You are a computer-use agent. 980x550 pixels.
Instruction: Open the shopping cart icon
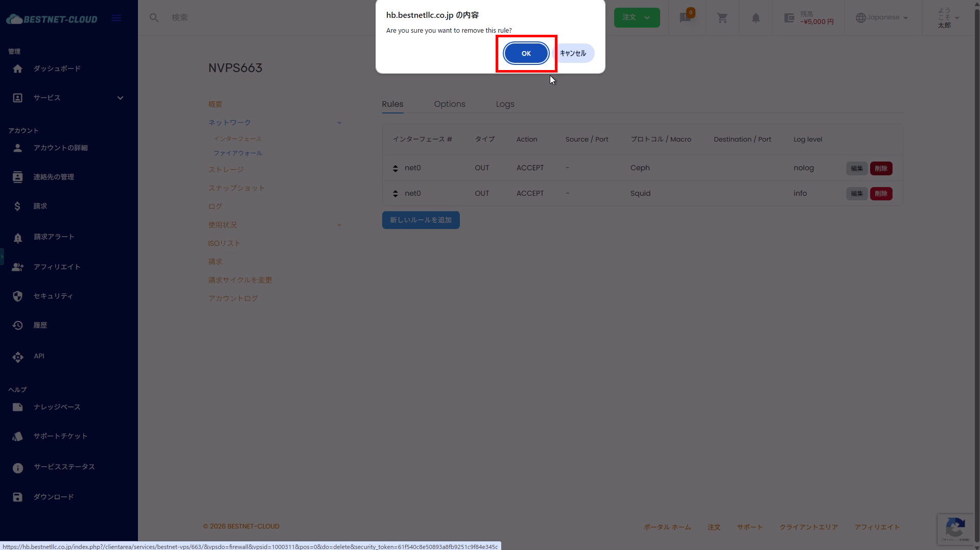point(722,18)
